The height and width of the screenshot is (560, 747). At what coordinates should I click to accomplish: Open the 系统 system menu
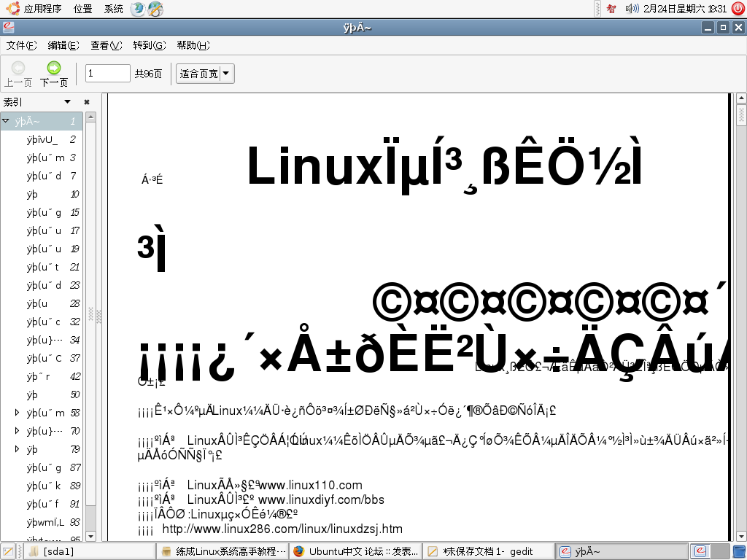coord(113,9)
